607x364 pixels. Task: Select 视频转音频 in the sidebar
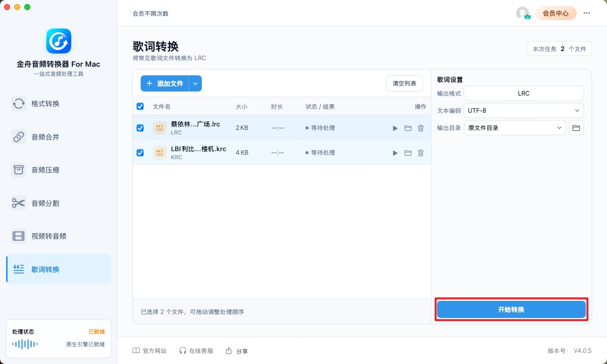click(x=59, y=236)
